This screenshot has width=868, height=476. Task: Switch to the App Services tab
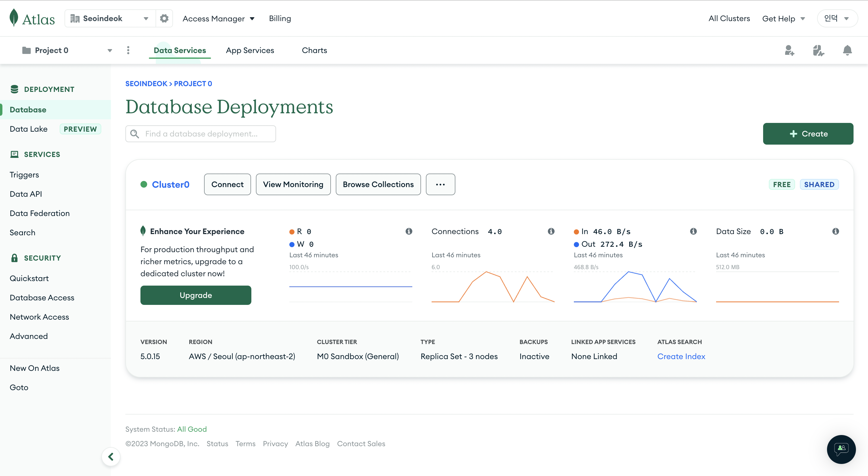pyautogui.click(x=250, y=50)
